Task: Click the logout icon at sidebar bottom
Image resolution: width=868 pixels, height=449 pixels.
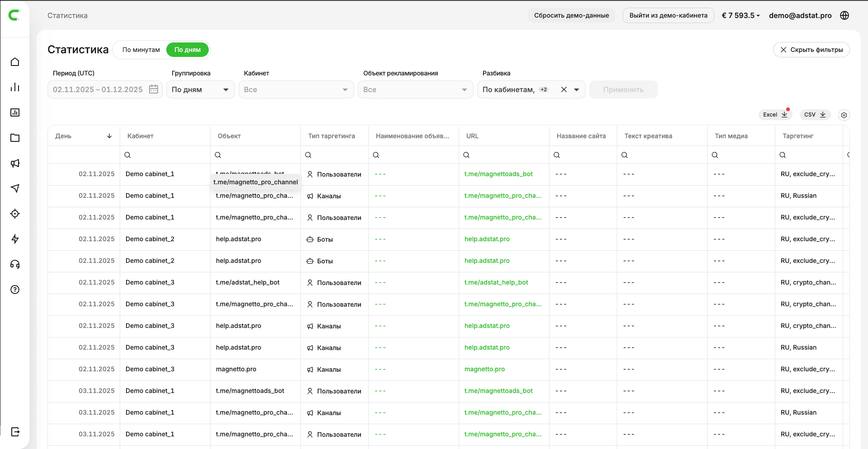Action: coord(15,432)
